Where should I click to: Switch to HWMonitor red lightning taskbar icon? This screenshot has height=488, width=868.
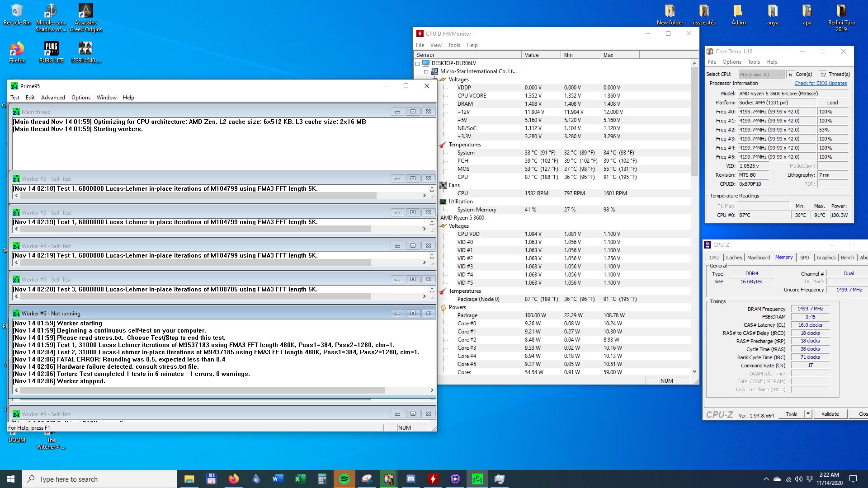coord(433,479)
